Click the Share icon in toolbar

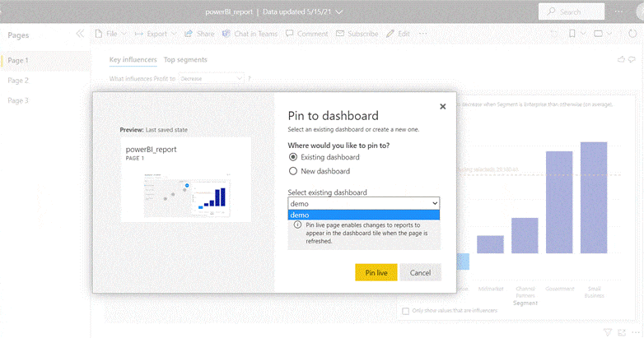[189, 34]
